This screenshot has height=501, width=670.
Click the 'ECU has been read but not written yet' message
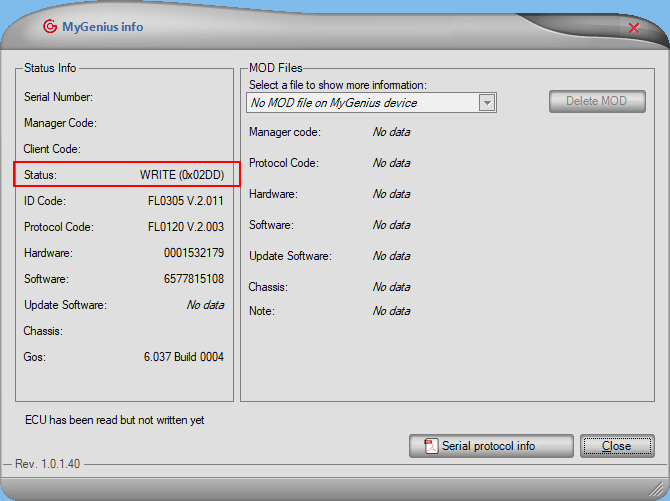115,420
